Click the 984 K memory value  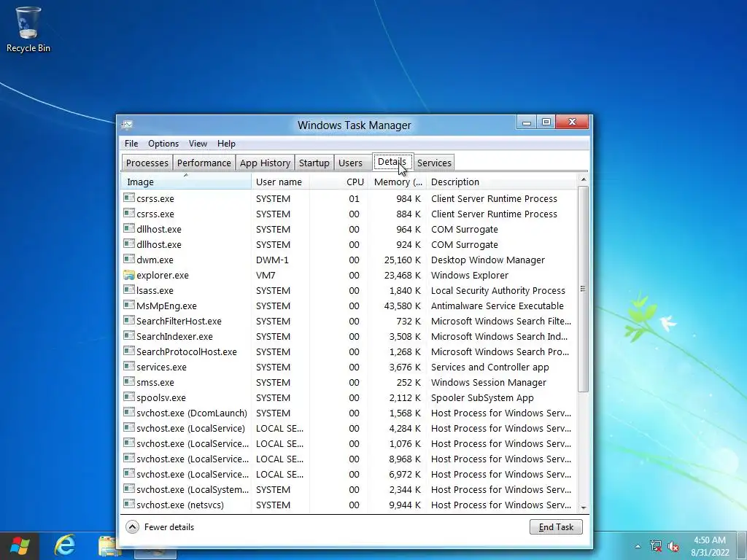pyautogui.click(x=409, y=198)
